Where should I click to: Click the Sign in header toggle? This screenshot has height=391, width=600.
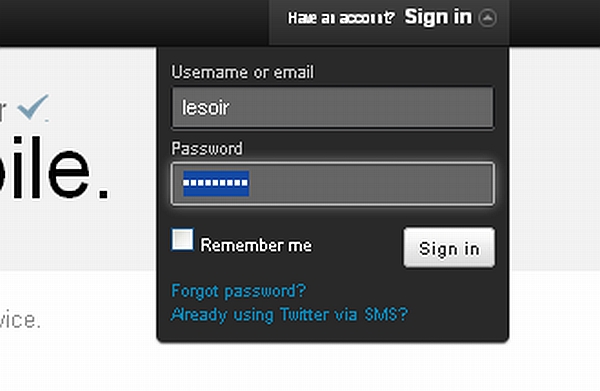(438, 17)
